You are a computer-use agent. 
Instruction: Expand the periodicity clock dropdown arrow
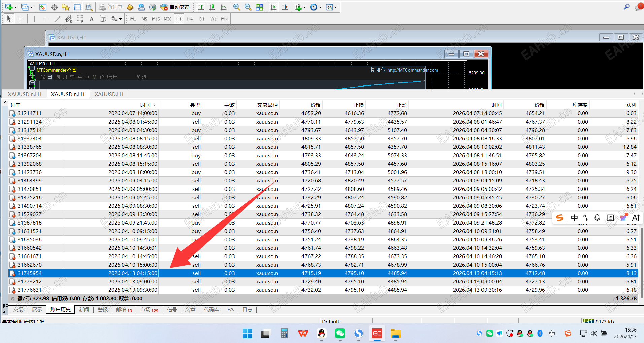click(x=320, y=7)
